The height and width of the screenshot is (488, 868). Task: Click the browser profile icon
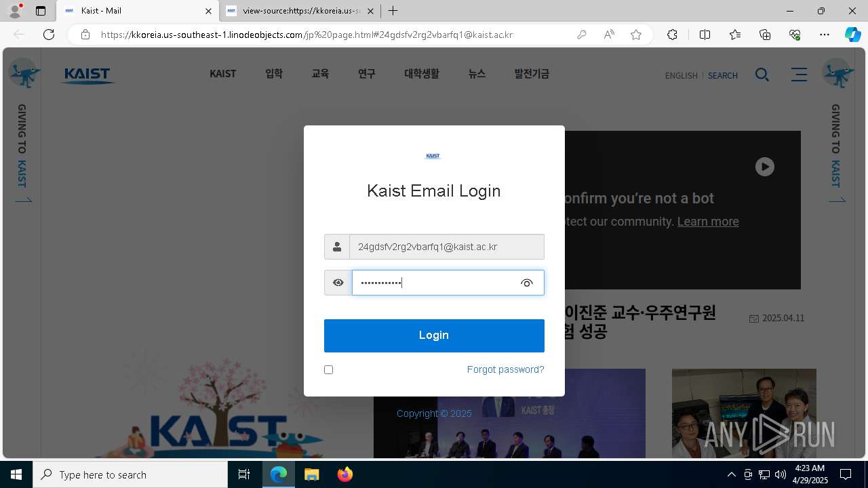(x=15, y=11)
